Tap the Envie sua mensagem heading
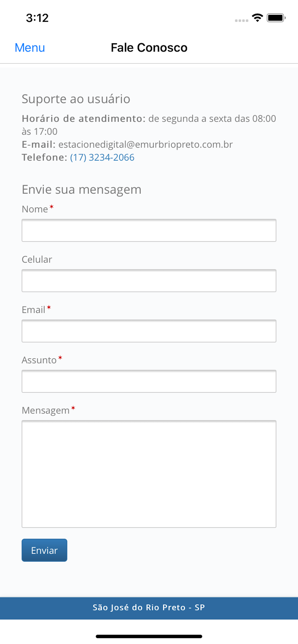Image resolution: width=298 pixels, height=644 pixels. point(82,190)
